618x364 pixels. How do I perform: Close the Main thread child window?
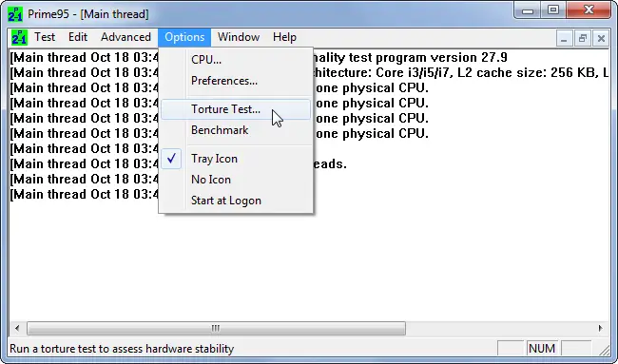click(601, 39)
